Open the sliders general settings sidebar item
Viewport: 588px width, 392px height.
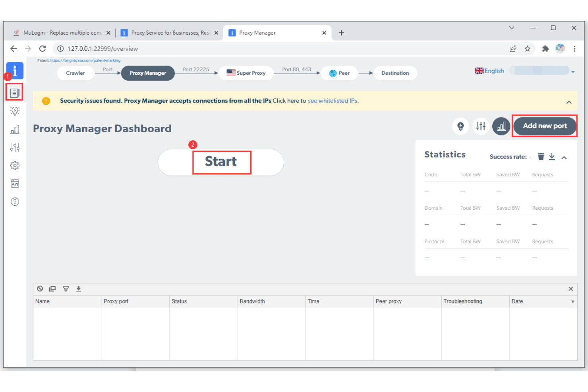pos(15,148)
